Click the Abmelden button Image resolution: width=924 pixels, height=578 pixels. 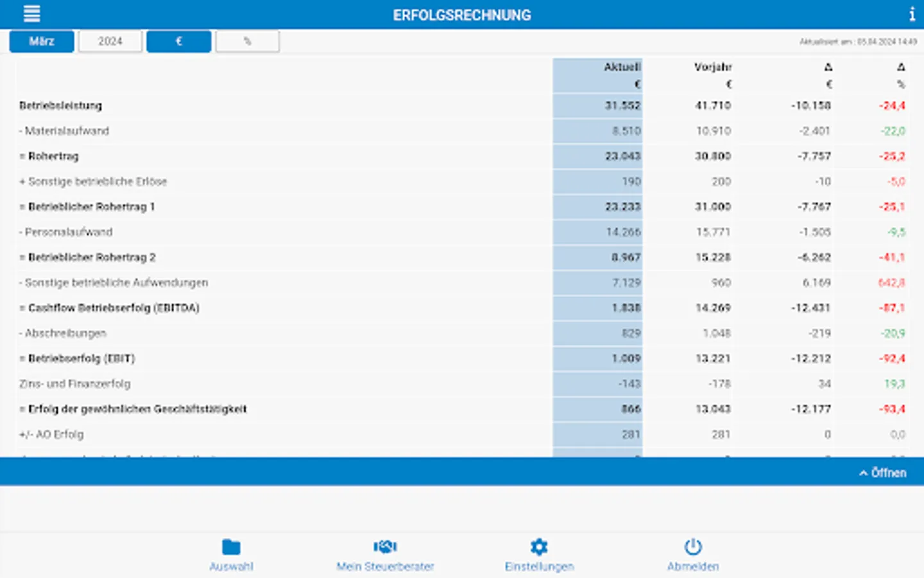click(693, 566)
